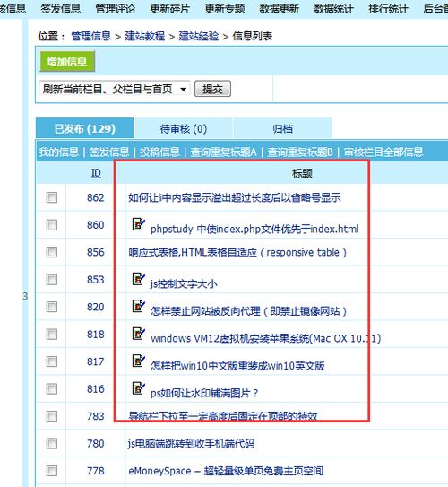Screen dimensions: 448x487
Task: Open the 我的信息 filter link
Action: [x=58, y=152]
